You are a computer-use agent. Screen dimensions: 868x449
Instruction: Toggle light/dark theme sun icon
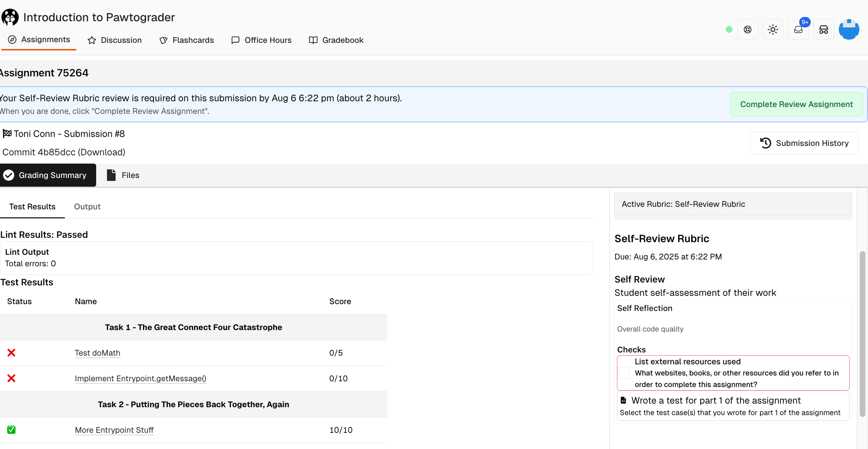[x=773, y=30]
